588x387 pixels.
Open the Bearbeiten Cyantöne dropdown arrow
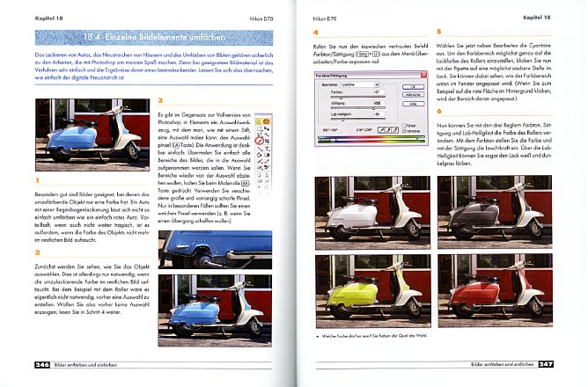click(377, 84)
